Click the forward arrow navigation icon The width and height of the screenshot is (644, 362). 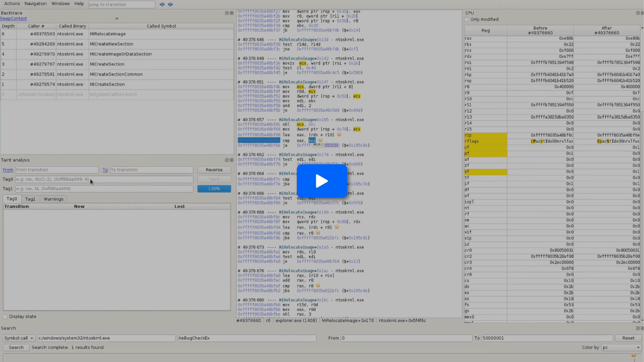click(x=170, y=4)
